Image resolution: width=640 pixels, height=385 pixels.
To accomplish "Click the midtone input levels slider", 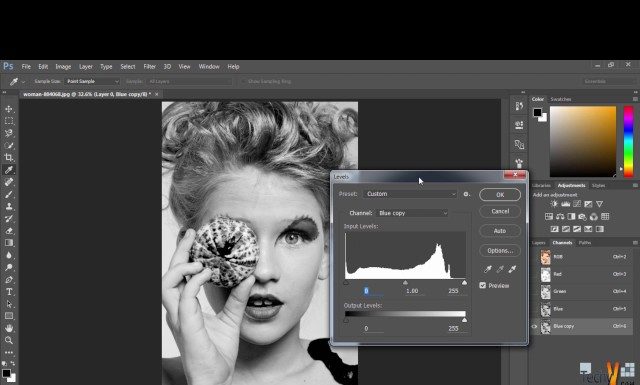I will 405,283.
